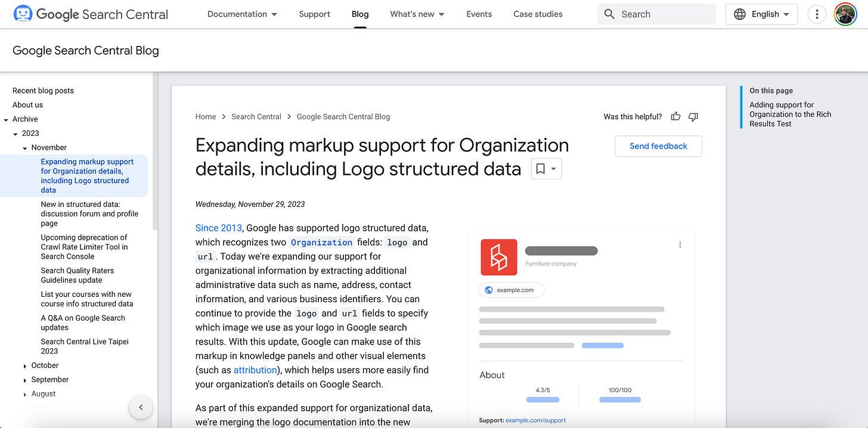The height and width of the screenshot is (428, 868).
Task: Open Search Central Live Taipei 2023 post
Action: coord(85,346)
